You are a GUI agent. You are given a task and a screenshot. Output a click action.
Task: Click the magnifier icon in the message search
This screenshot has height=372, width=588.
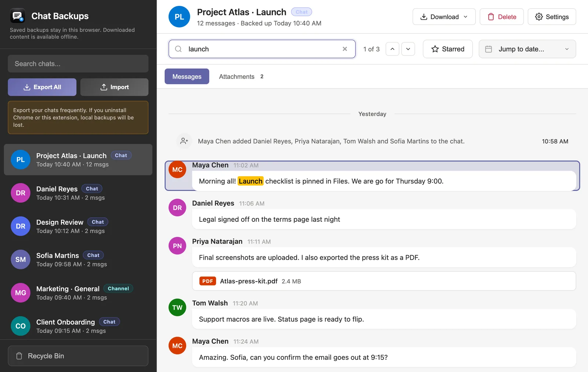click(x=178, y=49)
